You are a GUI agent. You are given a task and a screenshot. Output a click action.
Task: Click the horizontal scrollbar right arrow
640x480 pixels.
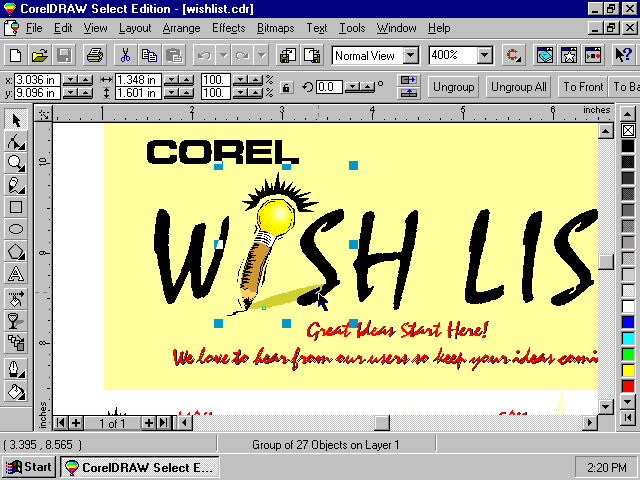click(589, 423)
